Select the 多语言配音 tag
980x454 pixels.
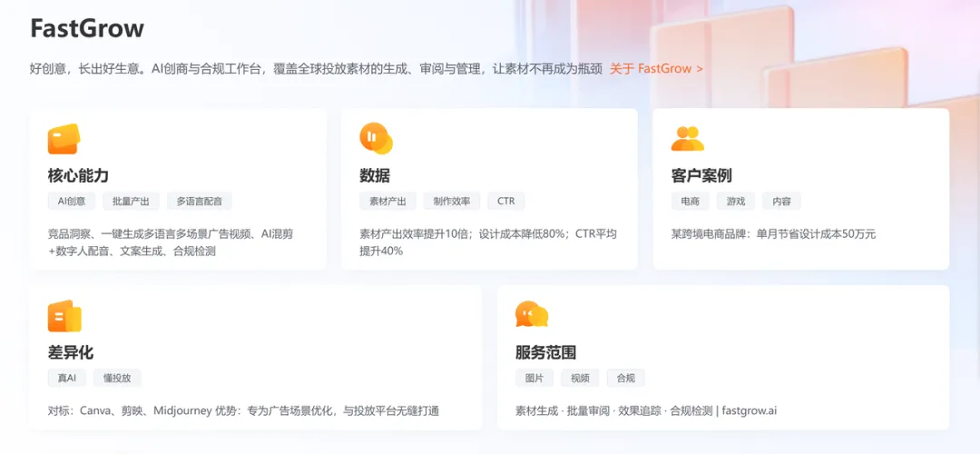[x=199, y=202]
